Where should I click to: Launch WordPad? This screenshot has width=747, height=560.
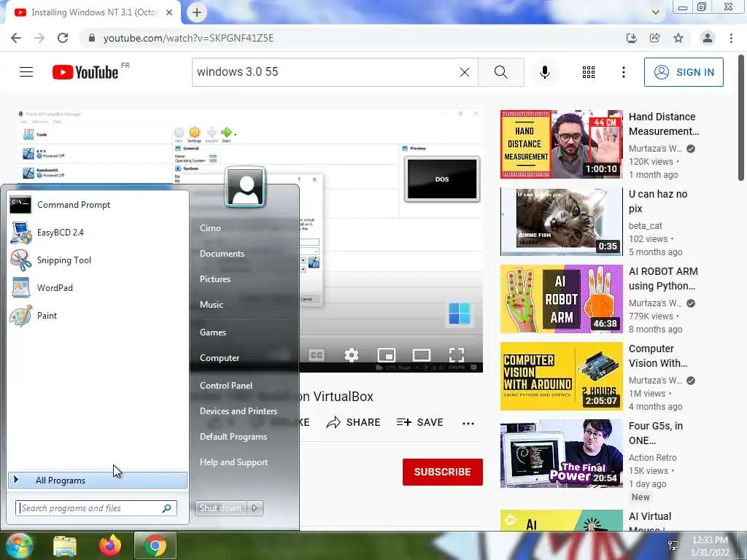tap(98, 287)
